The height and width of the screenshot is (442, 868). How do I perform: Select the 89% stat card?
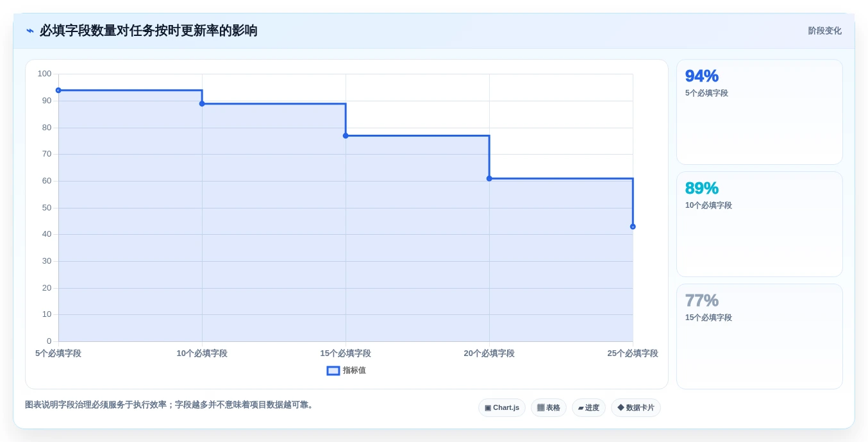(x=760, y=225)
